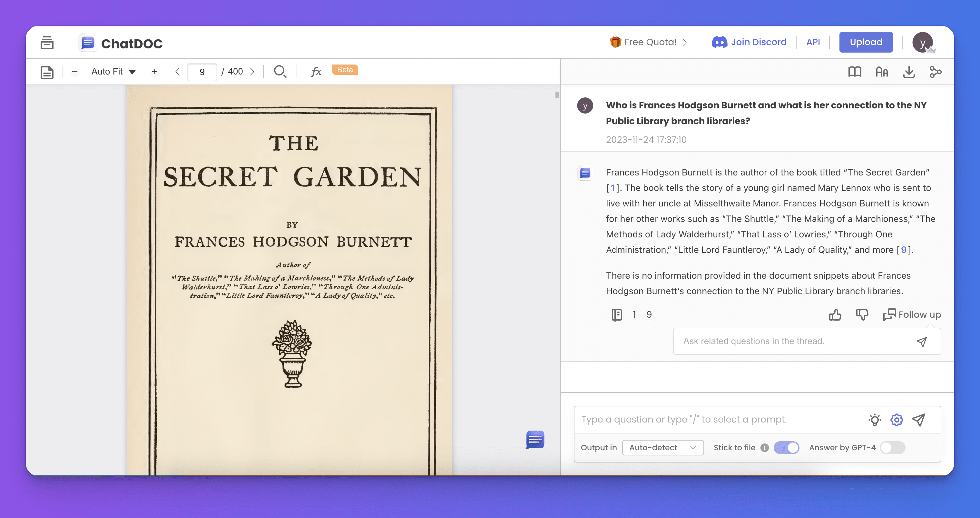
Task: Click the page number input field
Action: [x=202, y=72]
